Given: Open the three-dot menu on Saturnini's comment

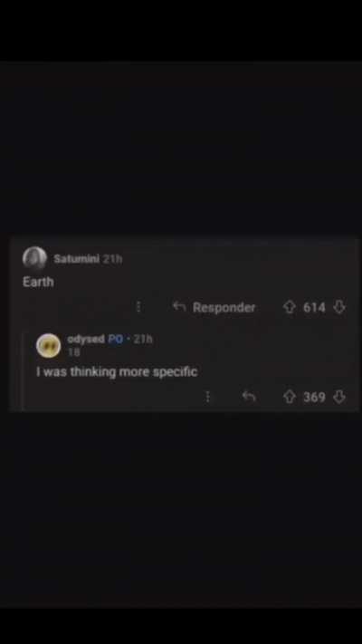Looking at the screenshot, I should click(138, 307).
